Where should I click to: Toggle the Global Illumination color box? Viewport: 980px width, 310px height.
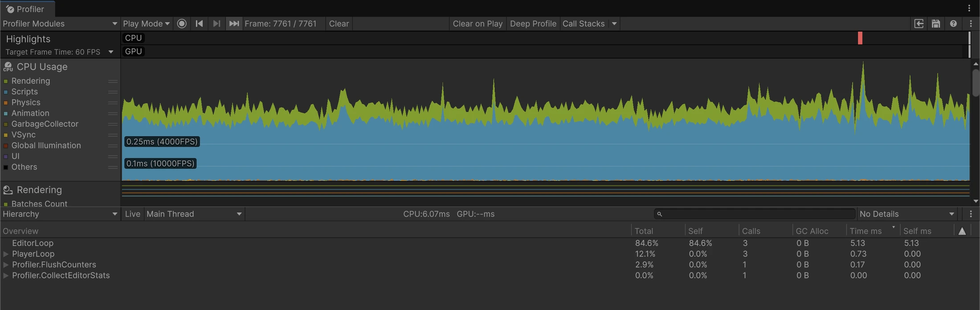click(6, 146)
